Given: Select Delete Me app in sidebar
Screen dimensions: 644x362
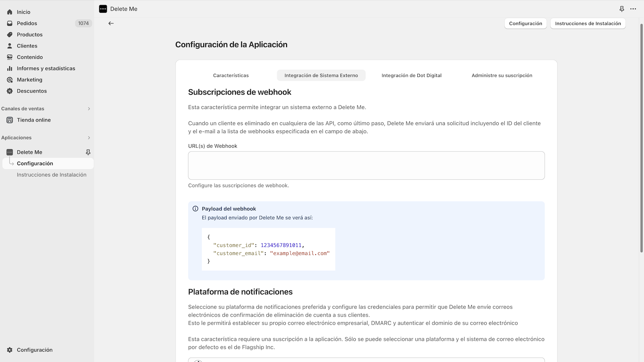Looking at the screenshot, I should click(x=29, y=152).
